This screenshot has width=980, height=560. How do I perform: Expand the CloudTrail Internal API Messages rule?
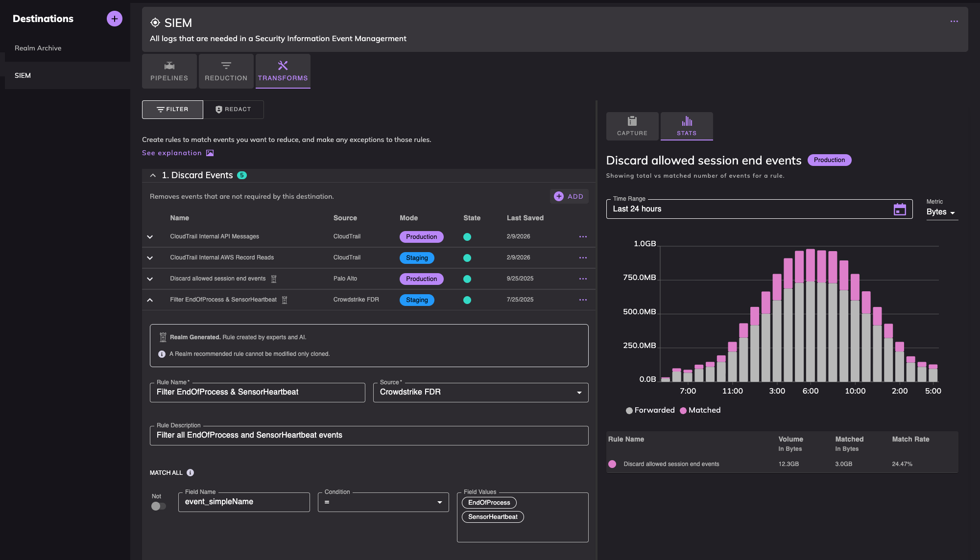150,236
